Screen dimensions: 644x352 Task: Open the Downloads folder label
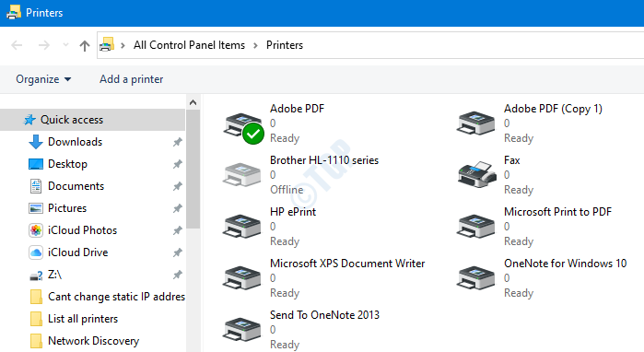coord(76,142)
